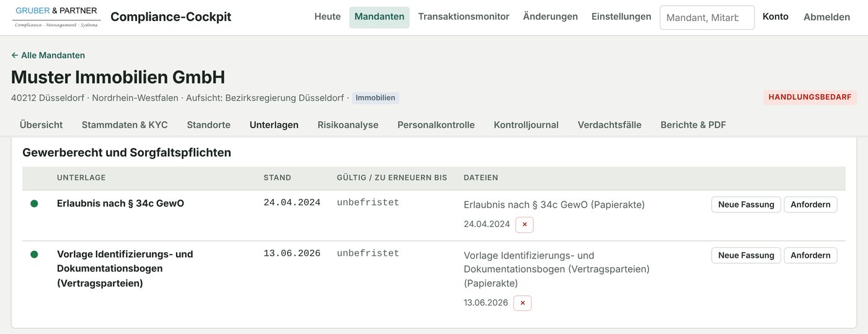The width and height of the screenshot is (868, 334).
Task: Click Anfordern for Vorlage Identifizierungsbogen
Action: tap(810, 255)
